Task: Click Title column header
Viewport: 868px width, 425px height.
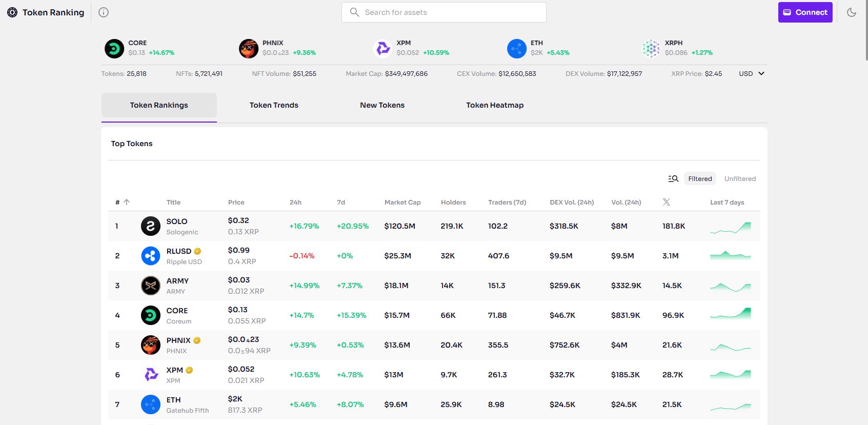Action: [x=173, y=202]
